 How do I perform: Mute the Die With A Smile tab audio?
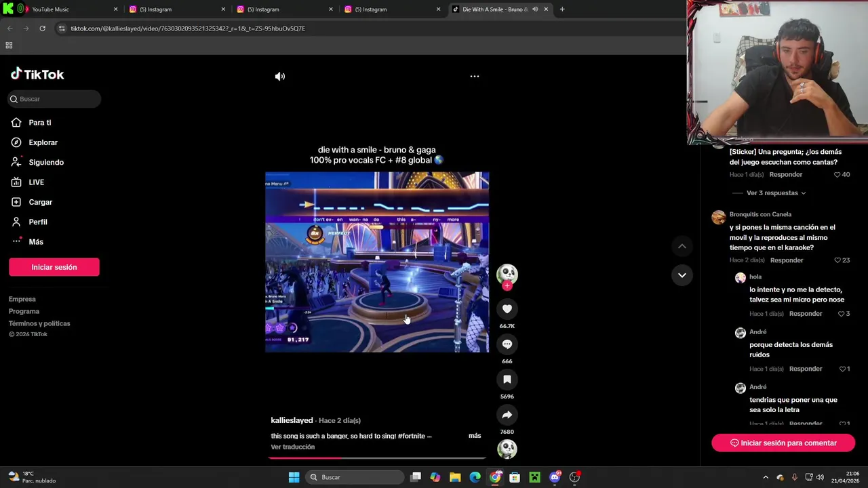[x=535, y=9]
